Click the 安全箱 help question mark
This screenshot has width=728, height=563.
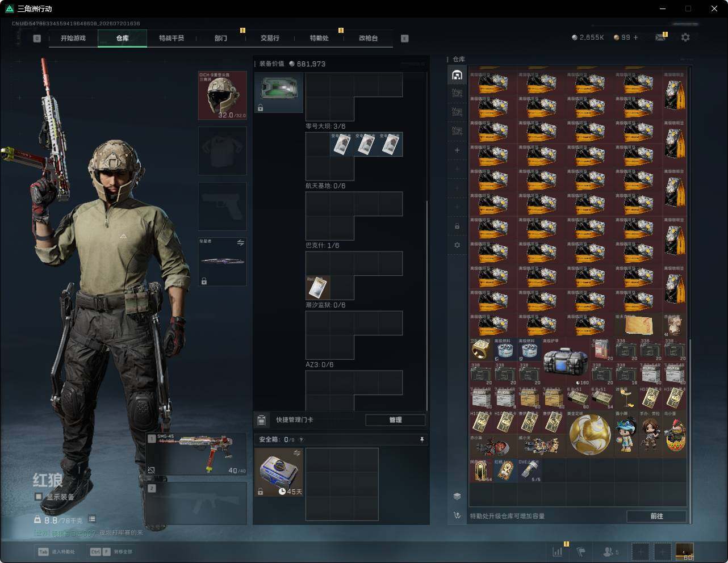(301, 440)
